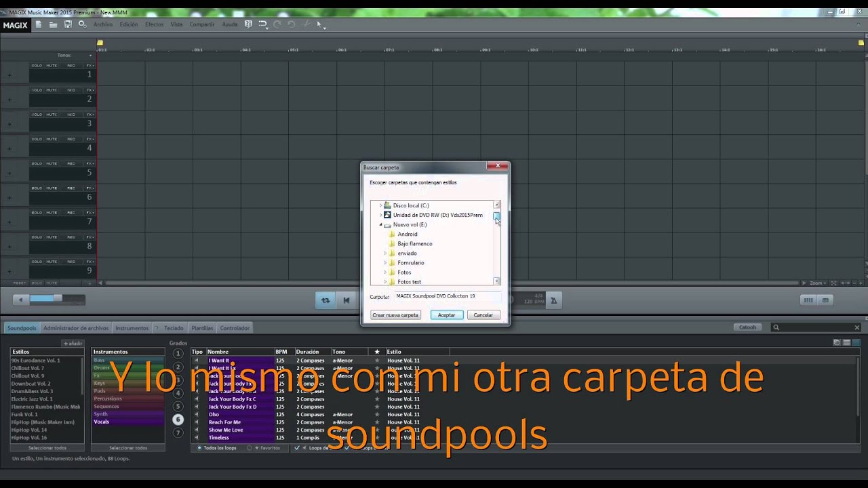Viewport: 868px width, 488px height.
Task: Click the help book icon beside Ayuda
Action: point(248,24)
